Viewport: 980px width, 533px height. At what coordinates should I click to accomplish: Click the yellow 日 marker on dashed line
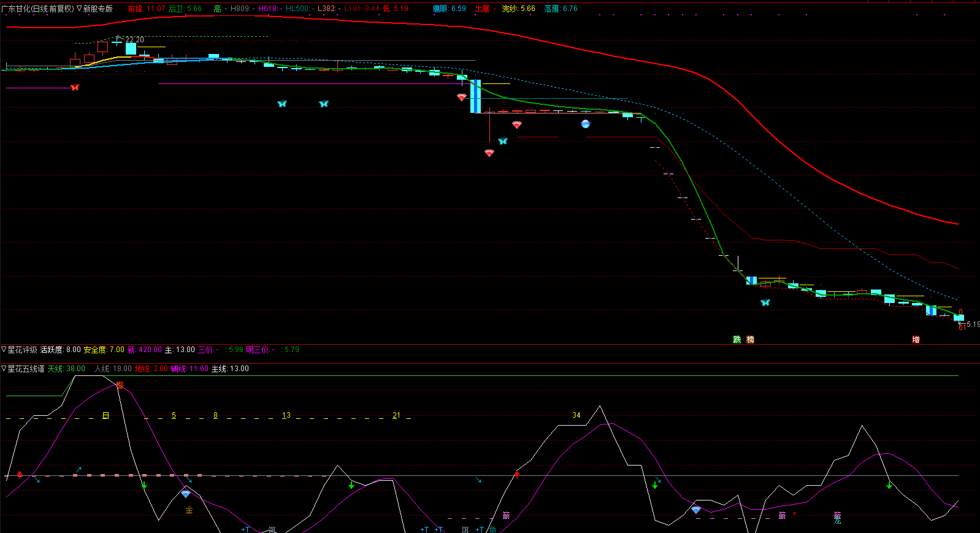[x=105, y=416]
